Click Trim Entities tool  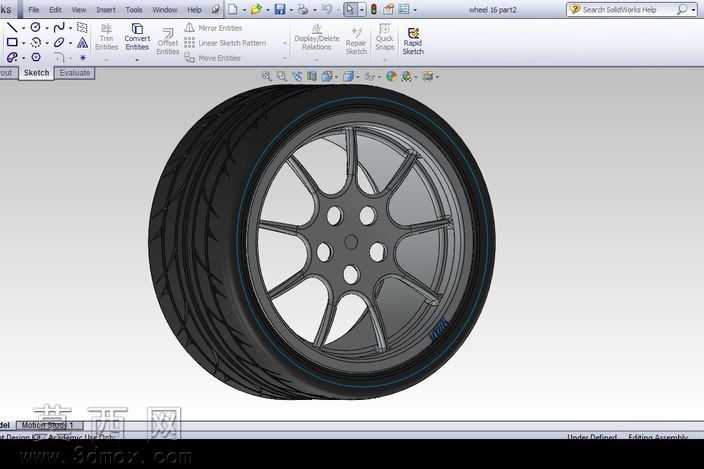pyautogui.click(x=106, y=37)
